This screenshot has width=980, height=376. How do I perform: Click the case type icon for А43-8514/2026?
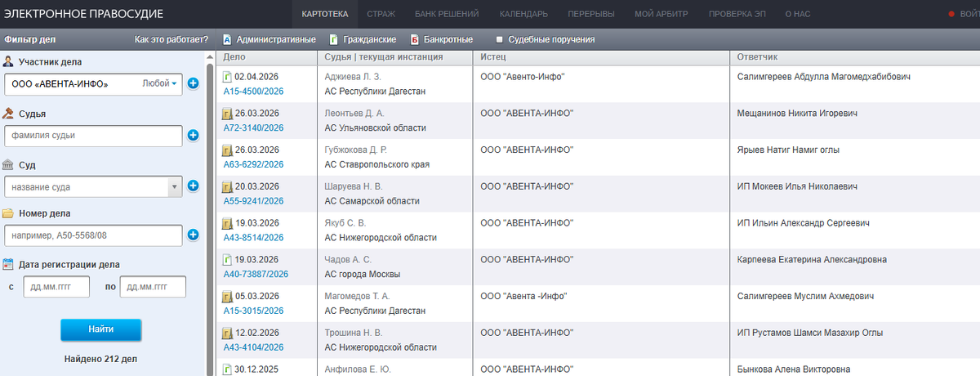[x=228, y=223]
